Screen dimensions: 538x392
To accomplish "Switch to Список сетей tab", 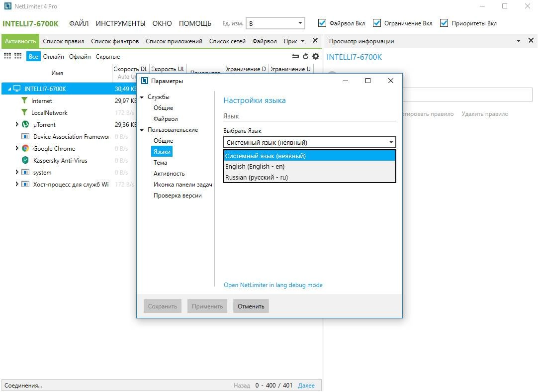I will (x=228, y=41).
